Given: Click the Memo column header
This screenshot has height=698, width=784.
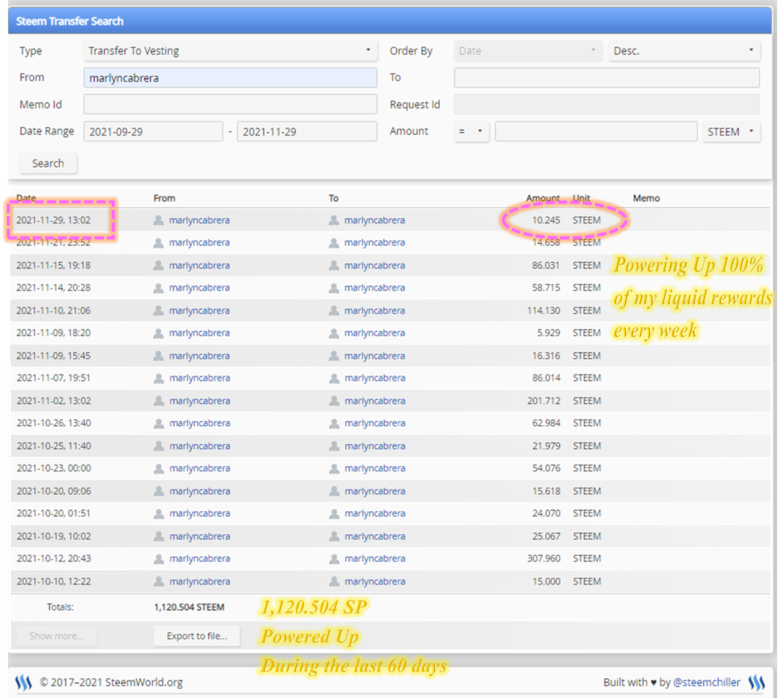Looking at the screenshot, I should tap(646, 198).
